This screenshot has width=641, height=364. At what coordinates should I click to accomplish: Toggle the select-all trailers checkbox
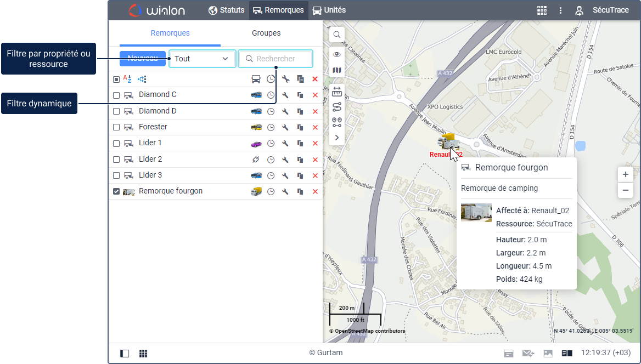[x=116, y=79]
